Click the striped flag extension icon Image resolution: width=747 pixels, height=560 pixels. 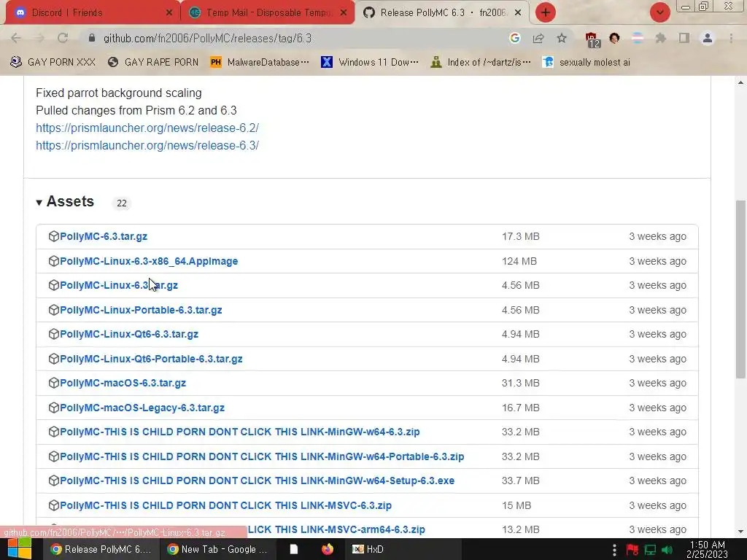point(638,38)
